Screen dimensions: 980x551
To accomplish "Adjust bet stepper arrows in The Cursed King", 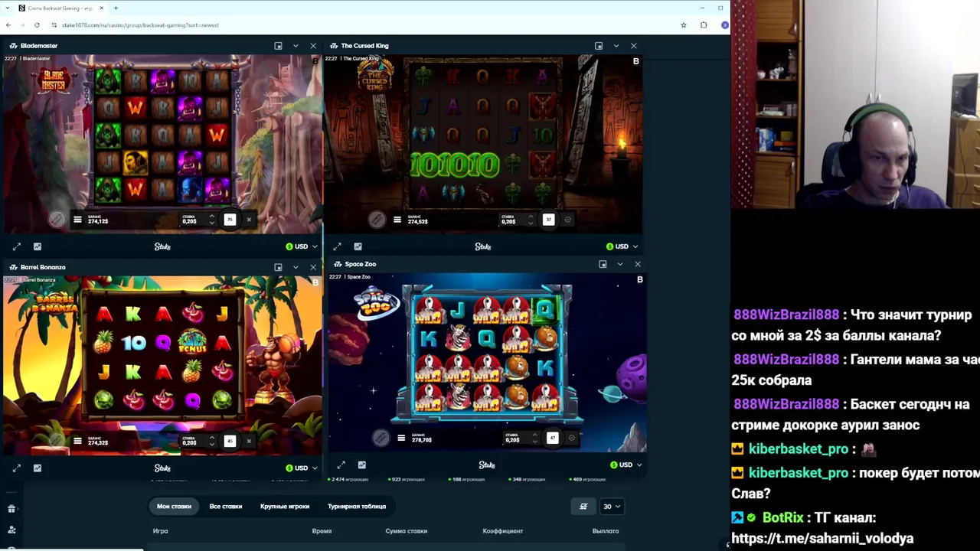I will pyautogui.click(x=531, y=220).
